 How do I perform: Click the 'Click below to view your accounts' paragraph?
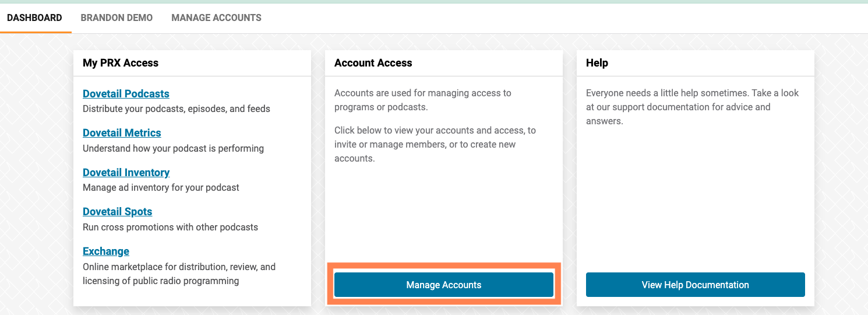[x=435, y=144]
